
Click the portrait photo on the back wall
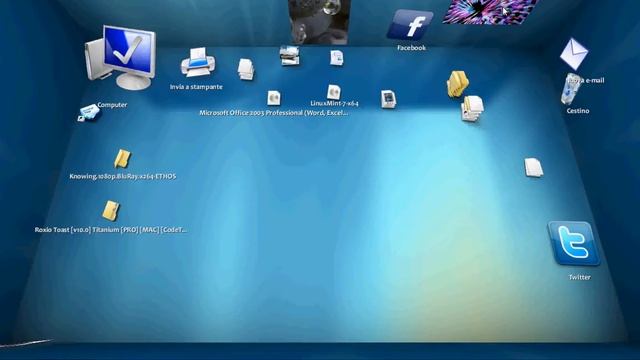click(x=319, y=22)
